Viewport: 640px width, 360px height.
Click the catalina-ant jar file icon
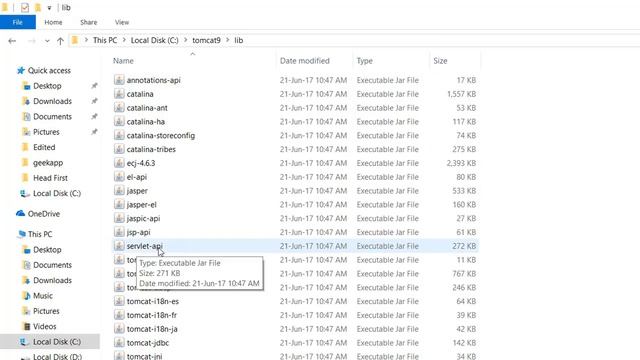pyautogui.click(x=119, y=108)
